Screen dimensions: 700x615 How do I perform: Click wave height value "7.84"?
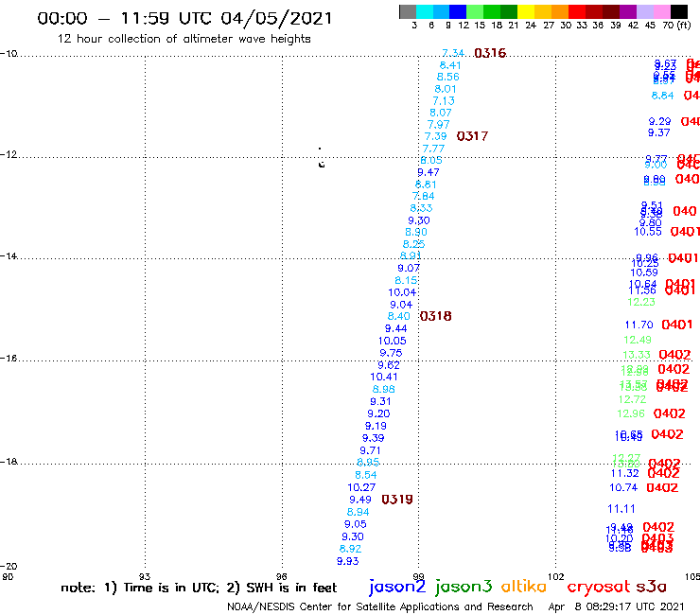pos(423,196)
